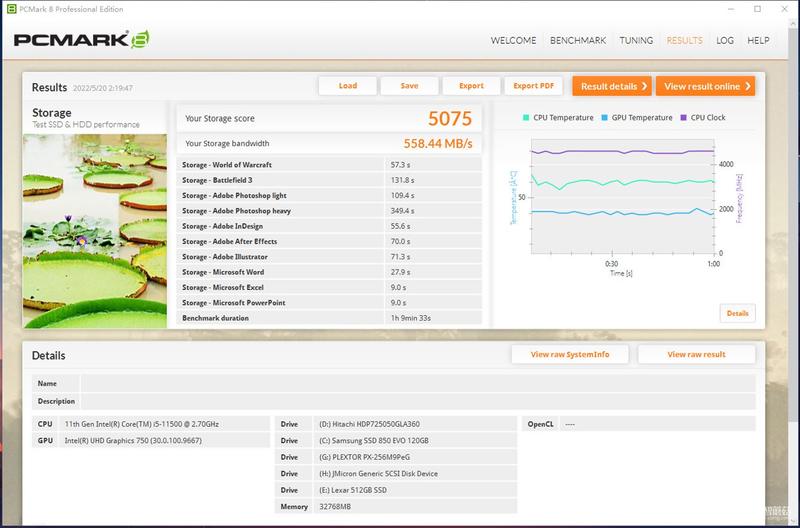
Task: Click the CPU Clock legend swatch
Action: (684, 117)
